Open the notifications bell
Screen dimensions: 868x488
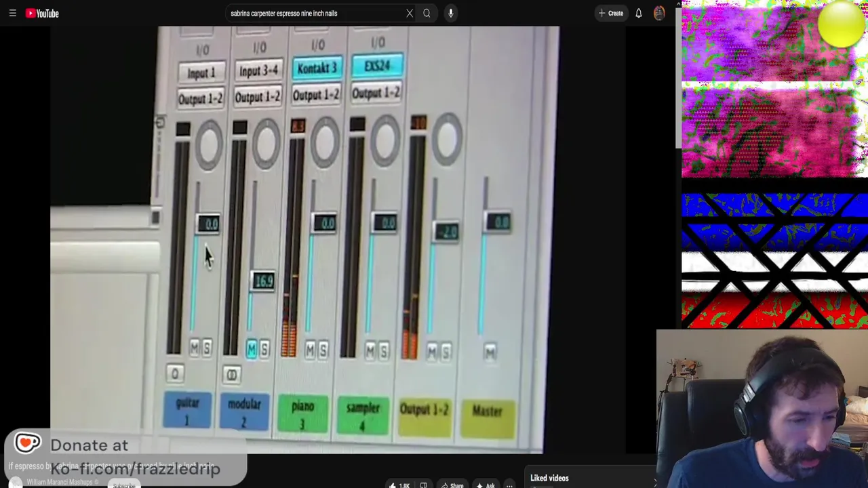point(638,13)
